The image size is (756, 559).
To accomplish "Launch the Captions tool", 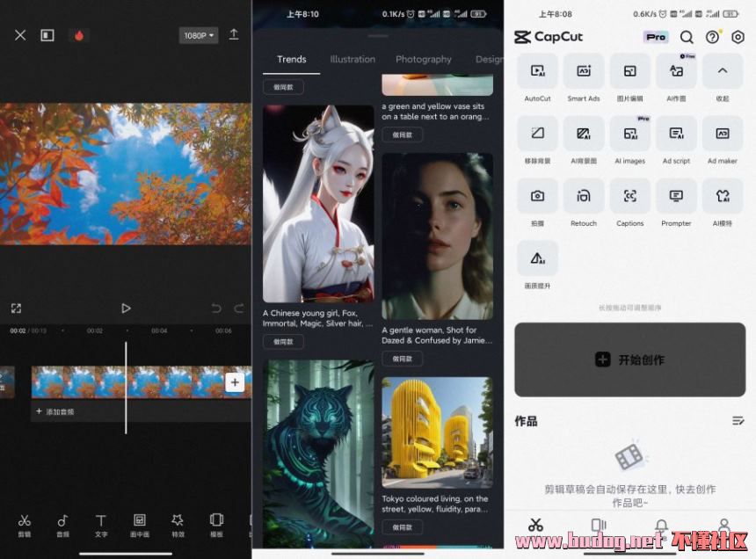I will pos(629,197).
